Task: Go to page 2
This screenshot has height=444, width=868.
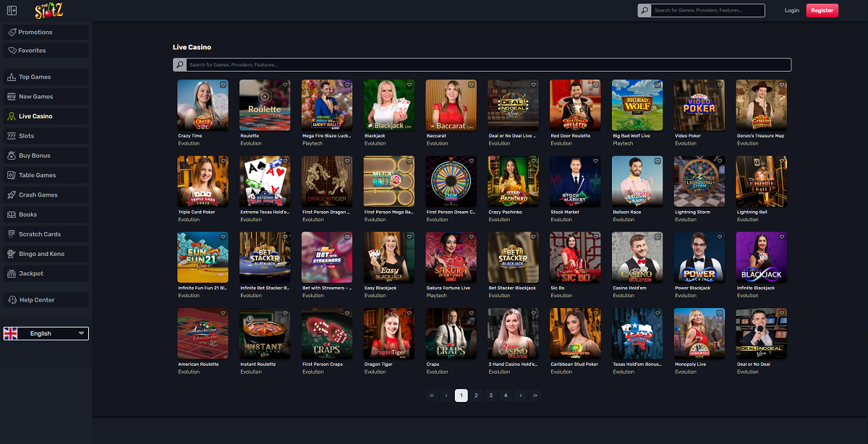Action: [476, 396]
